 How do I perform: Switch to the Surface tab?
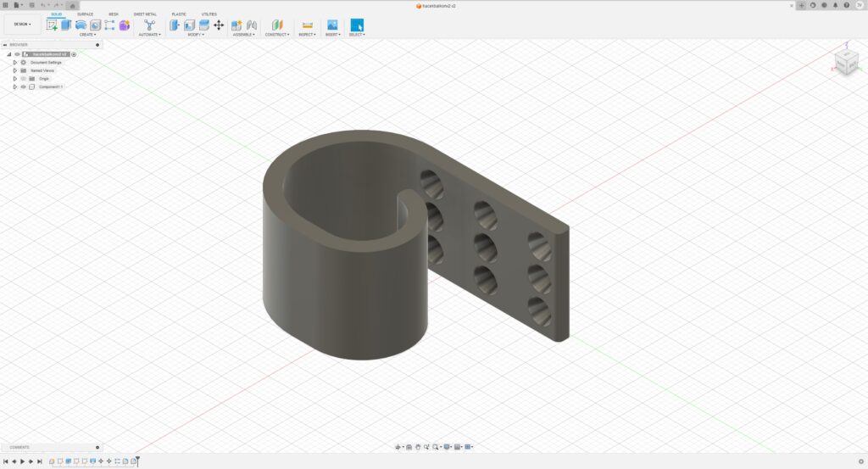(86, 14)
